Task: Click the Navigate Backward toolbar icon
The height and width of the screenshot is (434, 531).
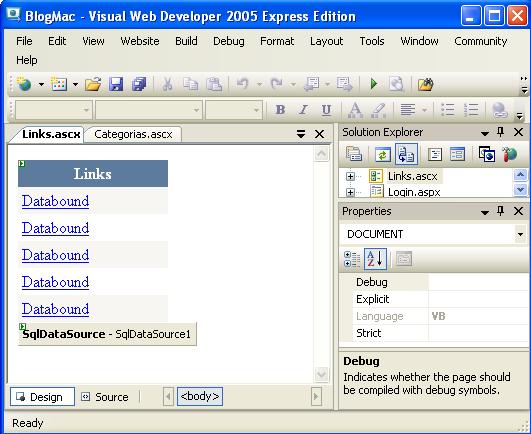Action: coord(312,84)
